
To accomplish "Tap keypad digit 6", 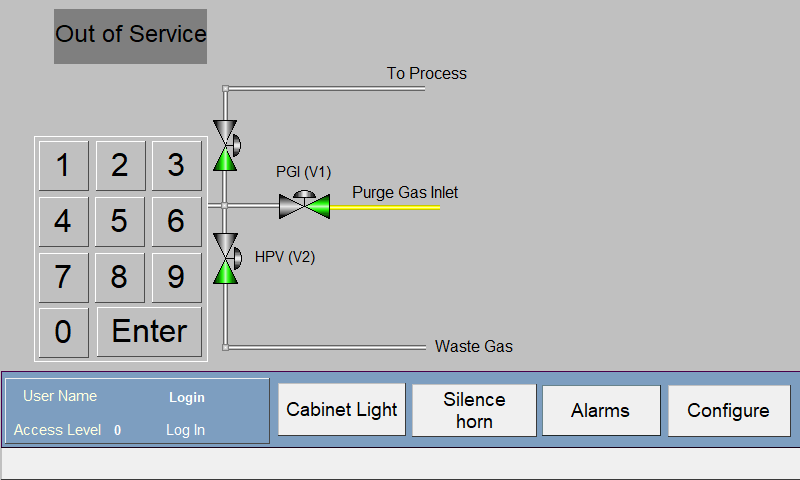I will (x=177, y=222).
